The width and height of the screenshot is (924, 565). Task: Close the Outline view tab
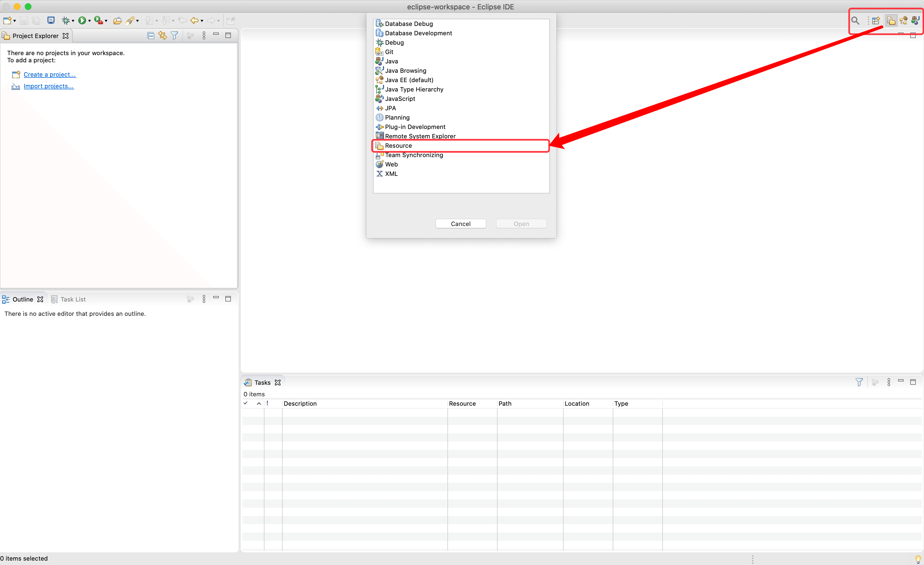pos(40,299)
